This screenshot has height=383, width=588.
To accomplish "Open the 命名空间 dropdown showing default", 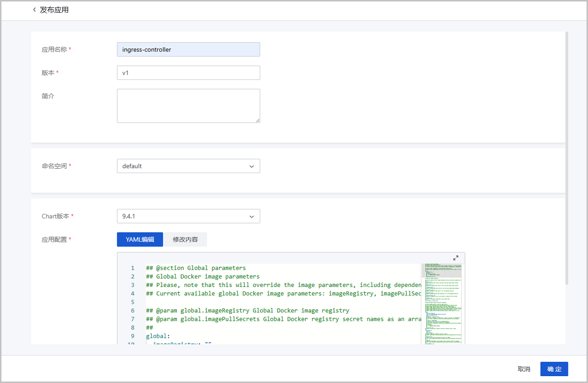I will pos(188,166).
